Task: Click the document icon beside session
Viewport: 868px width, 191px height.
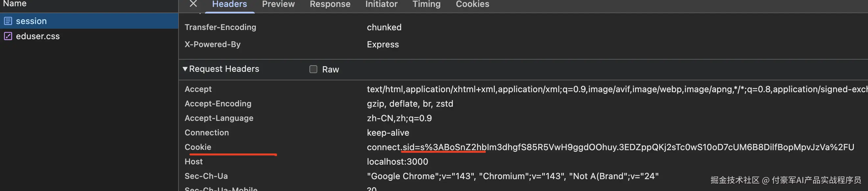Action: click(x=8, y=21)
